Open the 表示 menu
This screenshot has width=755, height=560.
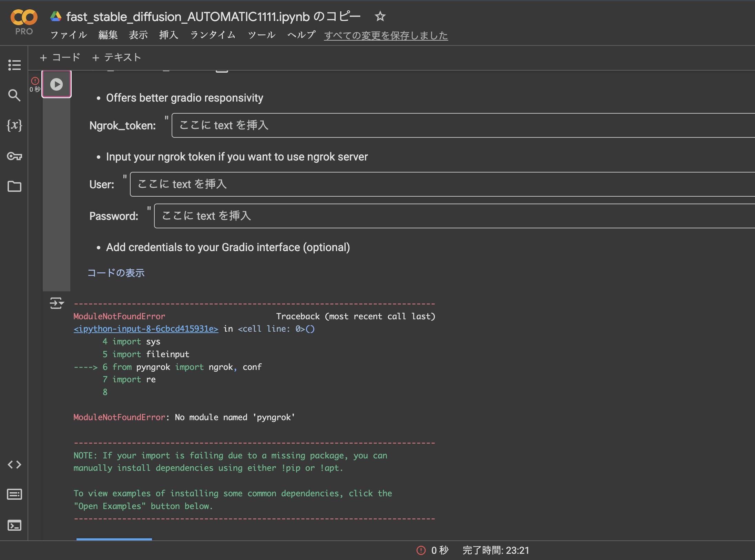click(x=138, y=35)
